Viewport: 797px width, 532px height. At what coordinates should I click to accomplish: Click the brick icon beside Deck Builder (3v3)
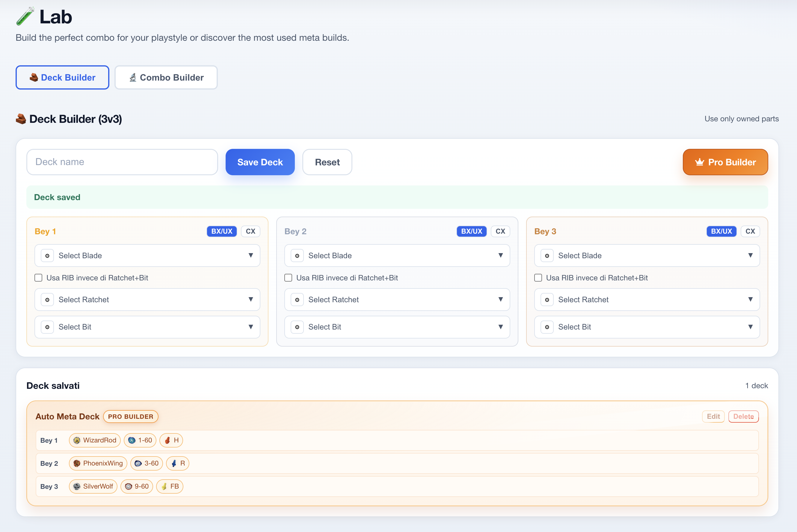(x=21, y=119)
